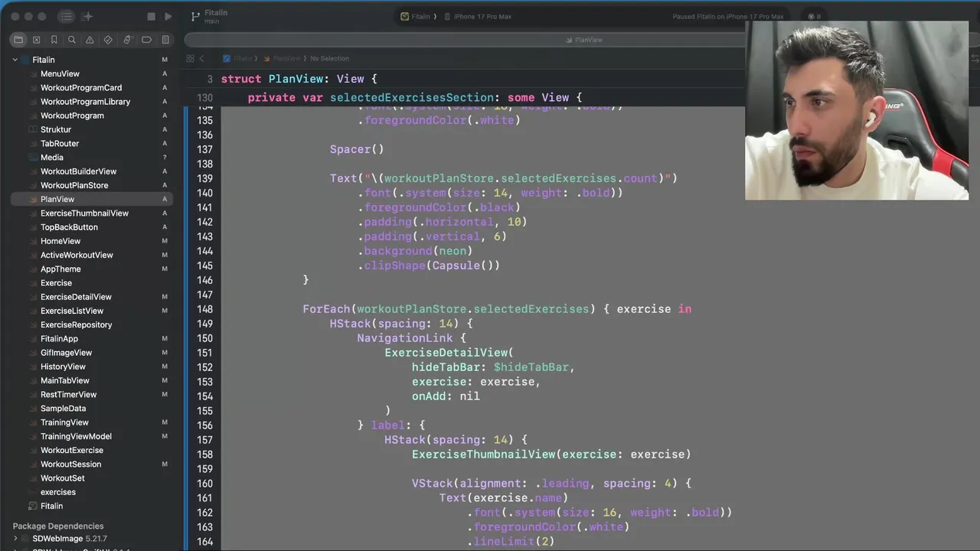Open TrainingView file
This screenshot has height=551, width=980.
(64, 422)
